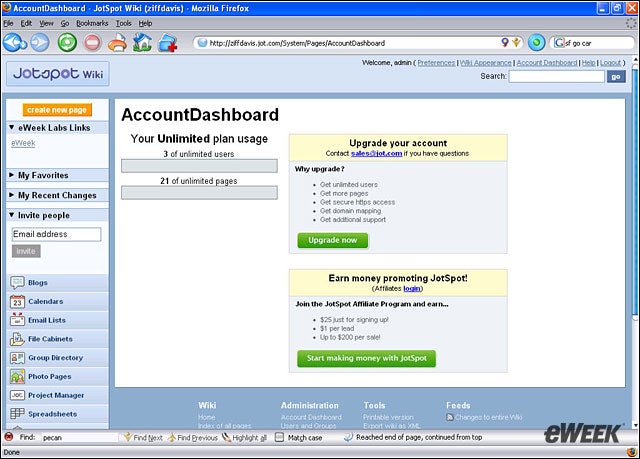
Task: Click the Print icon in the toolbar
Action: (x=118, y=42)
